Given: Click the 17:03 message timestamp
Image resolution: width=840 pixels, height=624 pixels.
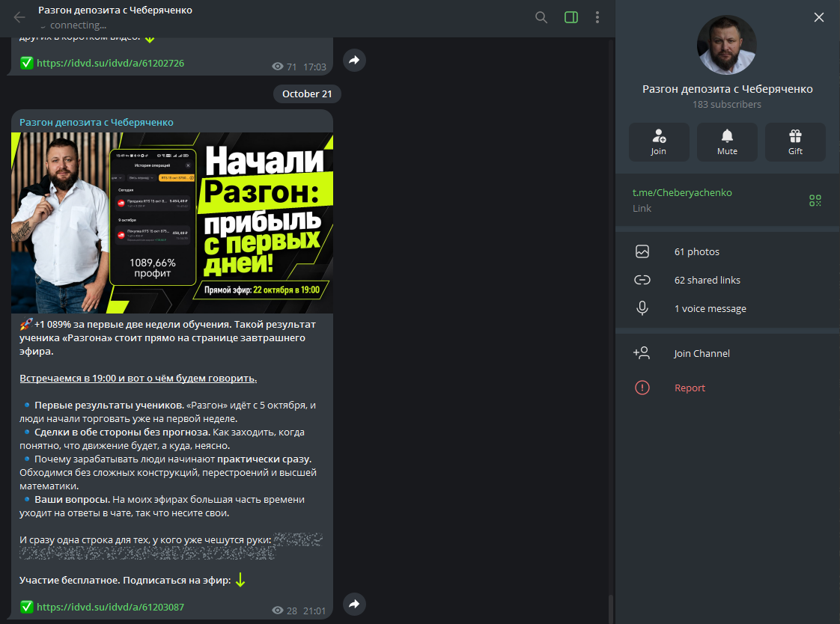Looking at the screenshot, I should pos(314,67).
